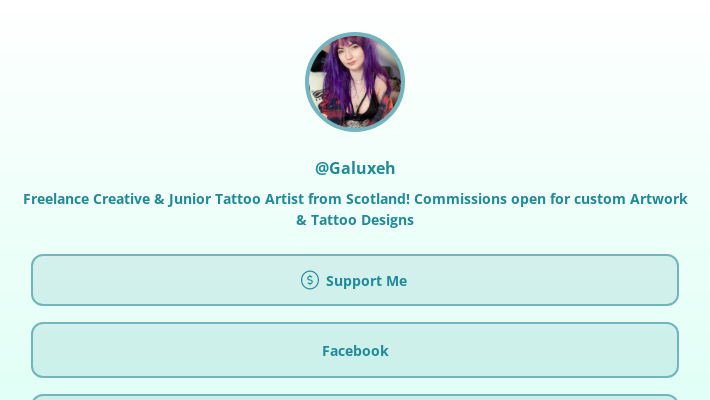Click the "Facebook" label text
Image resolution: width=710 pixels, height=400 pixels.
(355, 351)
